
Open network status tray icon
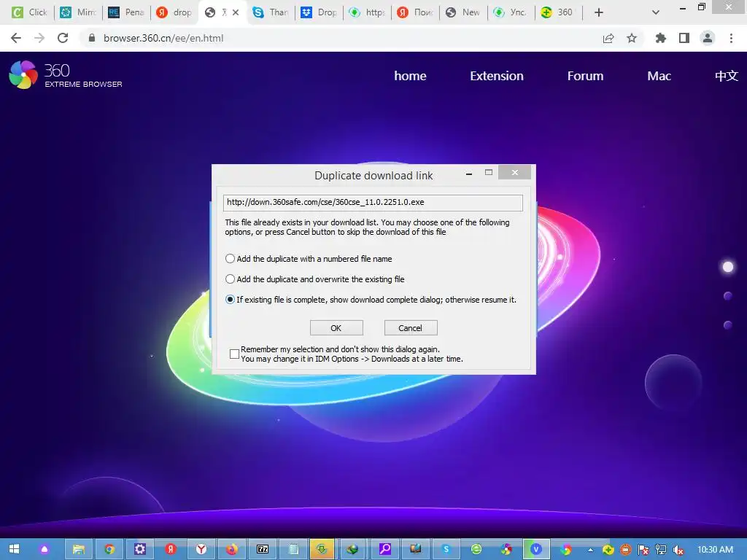pos(661,550)
